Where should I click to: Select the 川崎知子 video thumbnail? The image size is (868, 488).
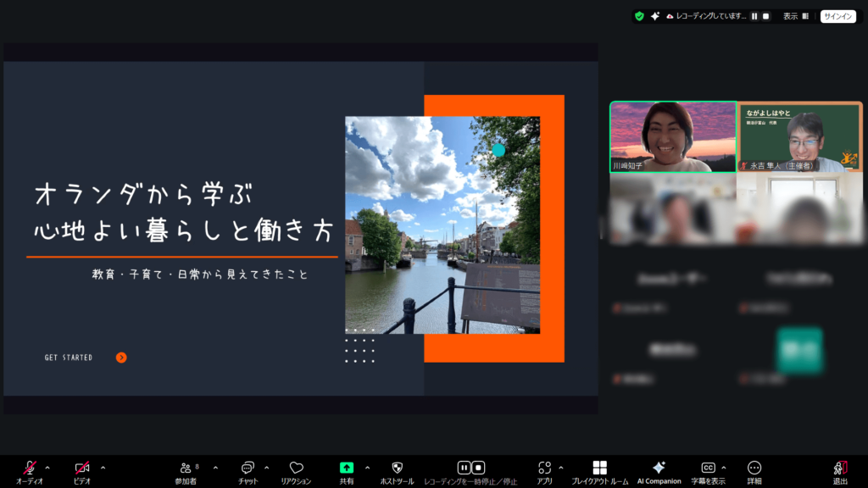(673, 137)
